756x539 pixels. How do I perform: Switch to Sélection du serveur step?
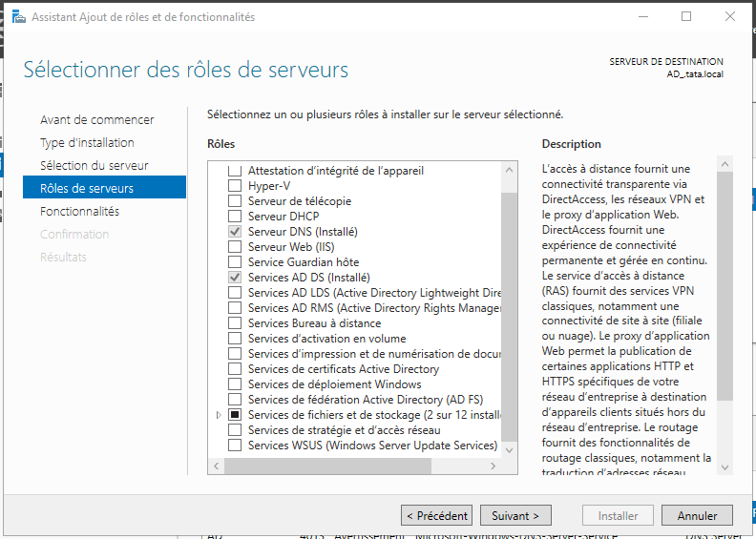[94, 165]
